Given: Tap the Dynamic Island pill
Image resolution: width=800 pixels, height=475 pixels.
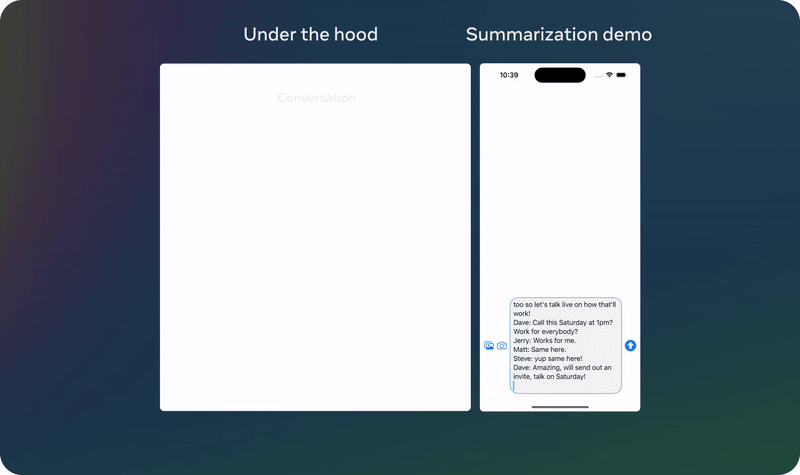Looking at the screenshot, I should click(560, 75).
